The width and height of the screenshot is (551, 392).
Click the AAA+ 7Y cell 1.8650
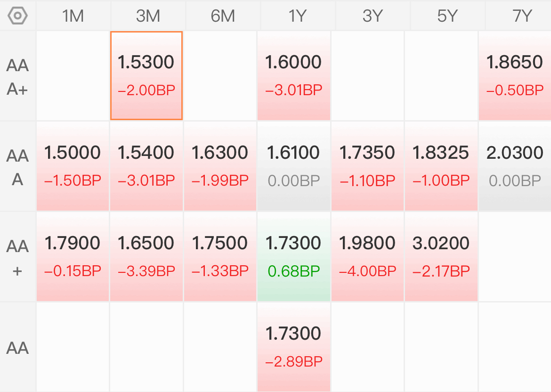[x=515, y=75]
